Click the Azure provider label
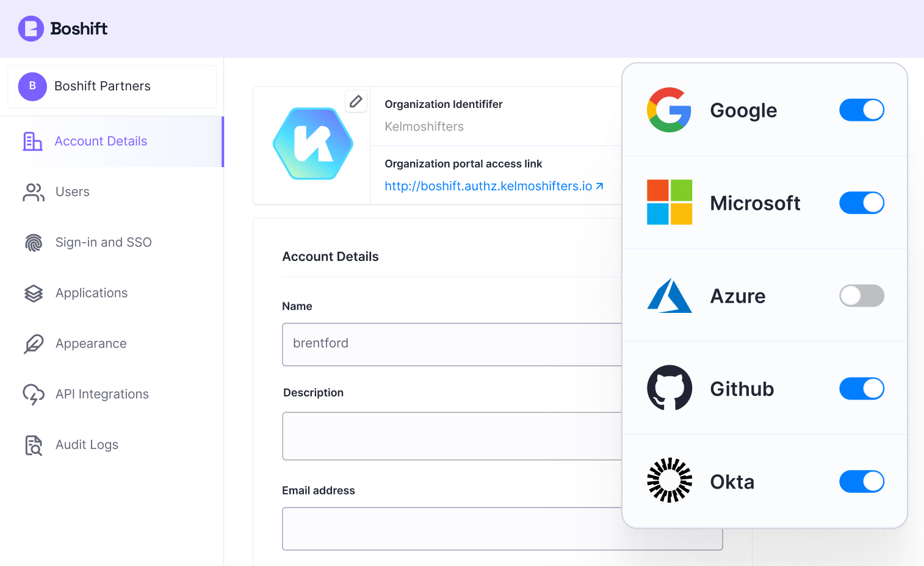Viewport: 924px width, 566px height. pos(738,296)
